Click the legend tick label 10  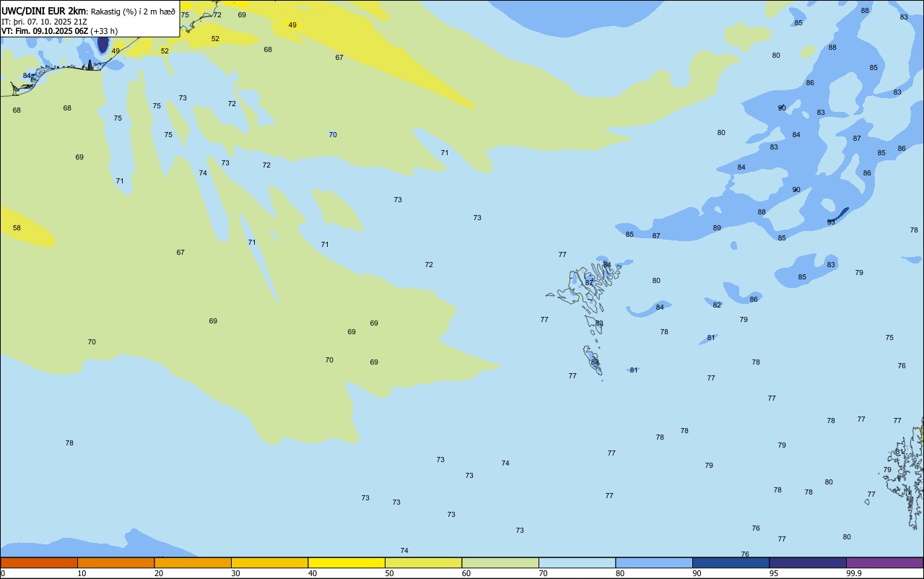[x=82, y=573]
